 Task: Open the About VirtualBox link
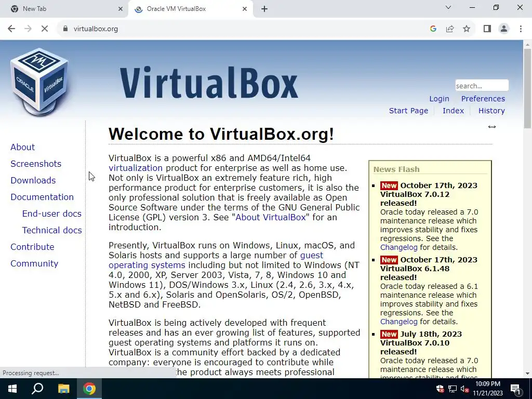(270, 217)
